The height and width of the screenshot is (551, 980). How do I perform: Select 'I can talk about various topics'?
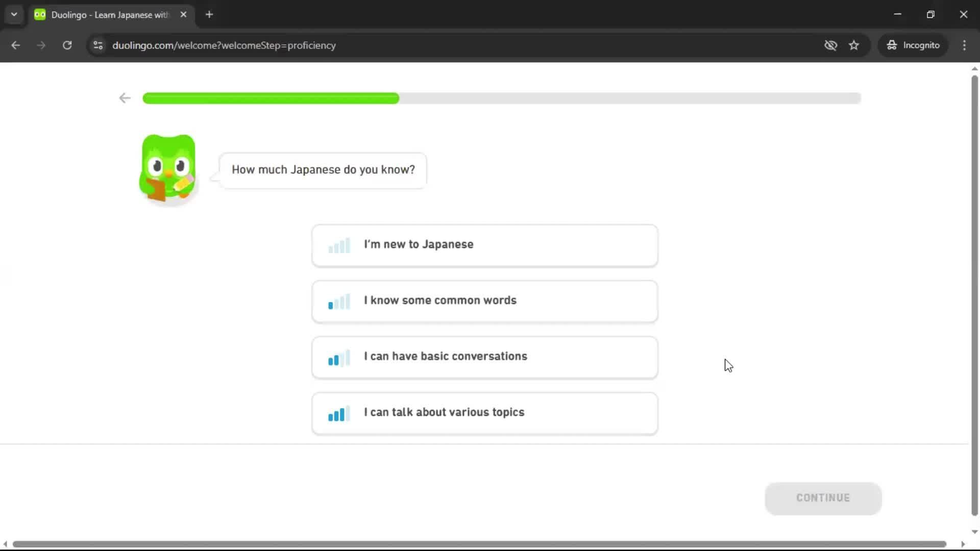484,413
